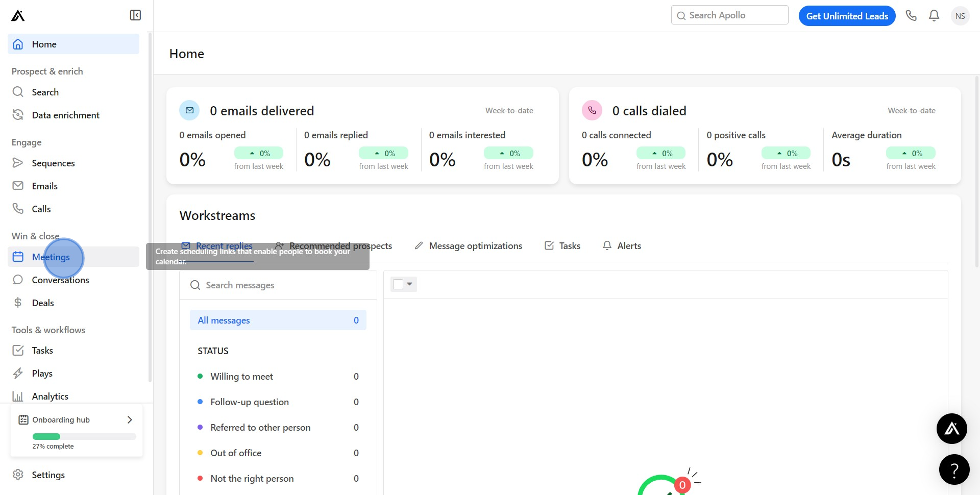Click the Deals dollar icon
The image size is (980, 495).
(18, 303)
